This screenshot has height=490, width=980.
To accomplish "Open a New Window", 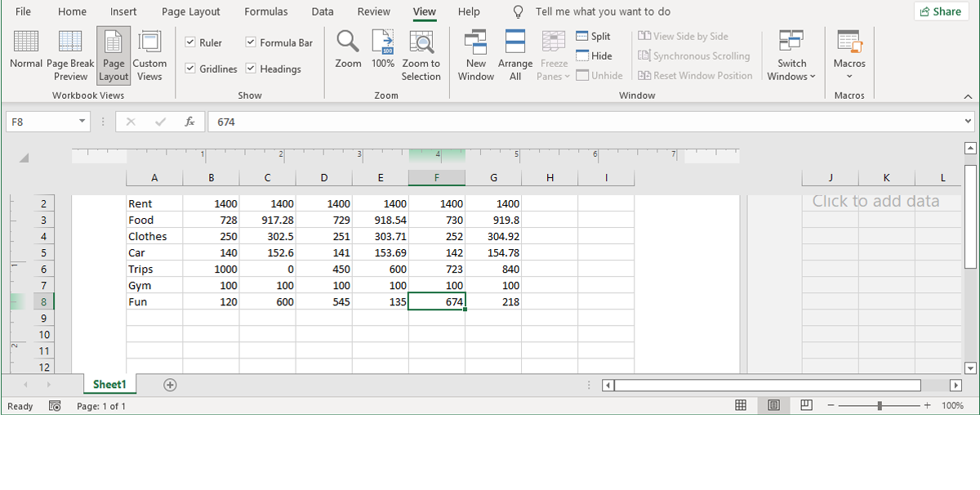I will point(475,55).
